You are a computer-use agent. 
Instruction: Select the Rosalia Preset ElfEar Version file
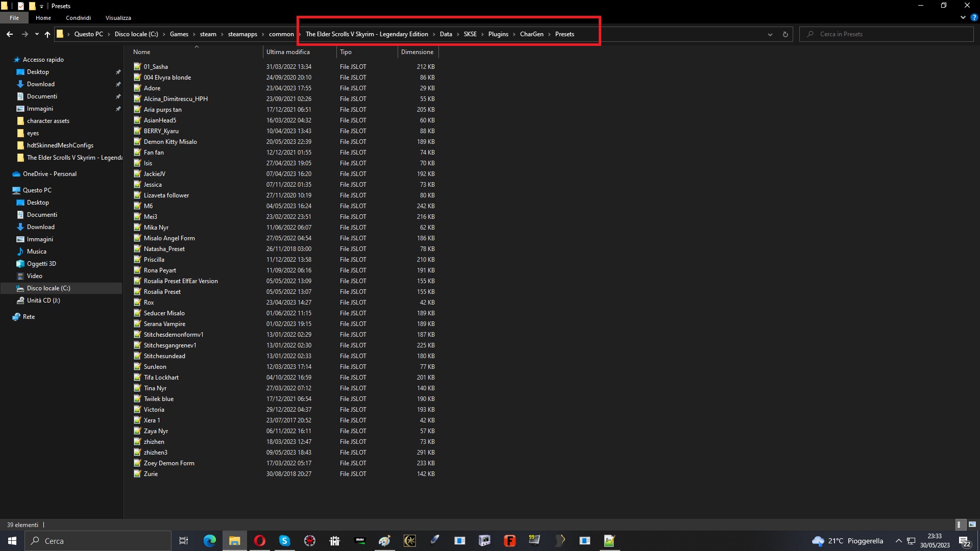point(181,281)
